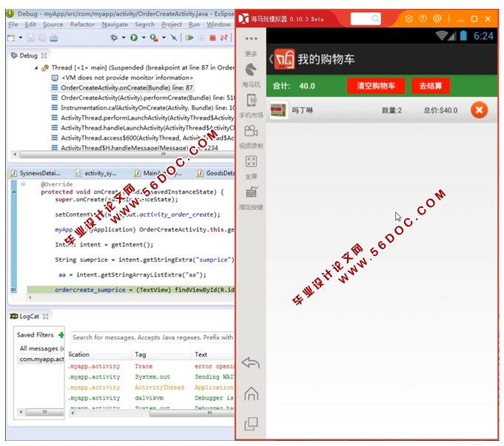Click the Debug bug icon in toolbar
Image resolution: width=504 pixels, height=446 pixels.
point(114,38)
